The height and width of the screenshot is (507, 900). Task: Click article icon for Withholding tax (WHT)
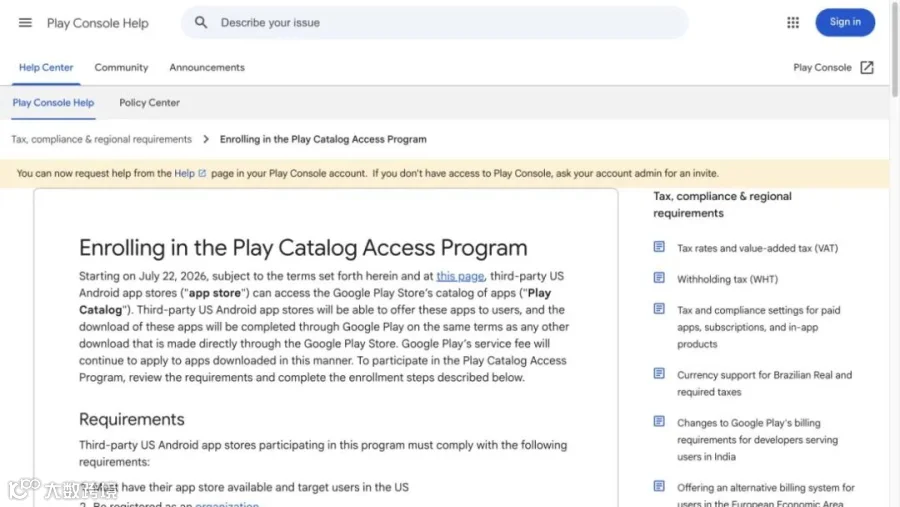pyautogui.click(x=659, y=278)
